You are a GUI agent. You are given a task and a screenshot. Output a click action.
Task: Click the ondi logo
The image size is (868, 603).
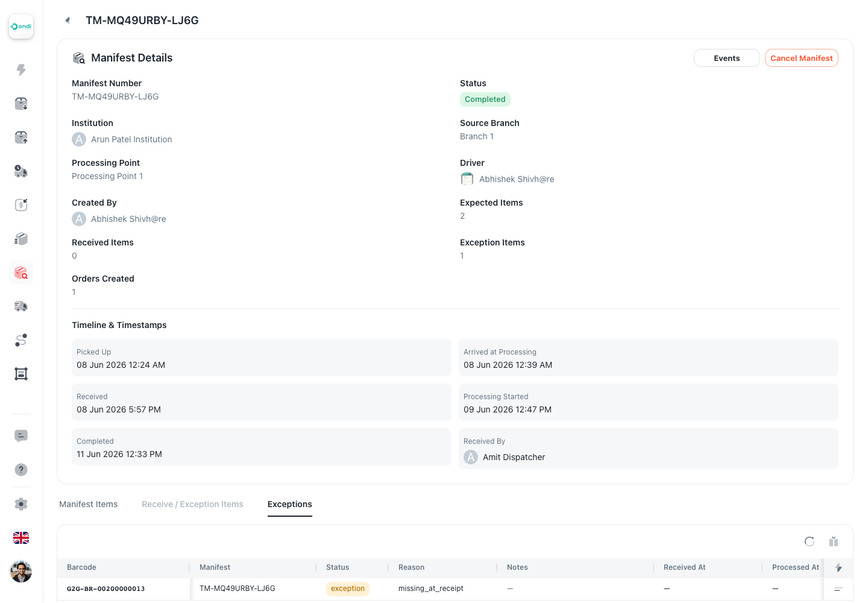tap(21, 27)
